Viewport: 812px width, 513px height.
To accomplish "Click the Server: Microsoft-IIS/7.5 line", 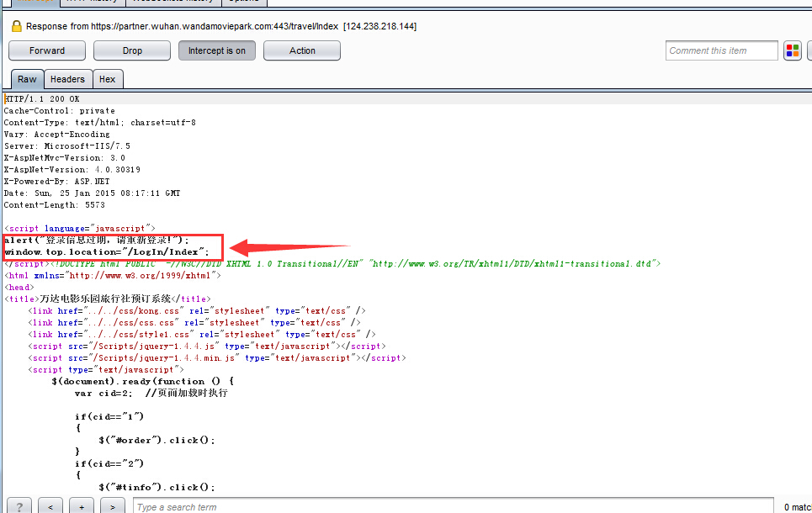I will click(67, 146).
